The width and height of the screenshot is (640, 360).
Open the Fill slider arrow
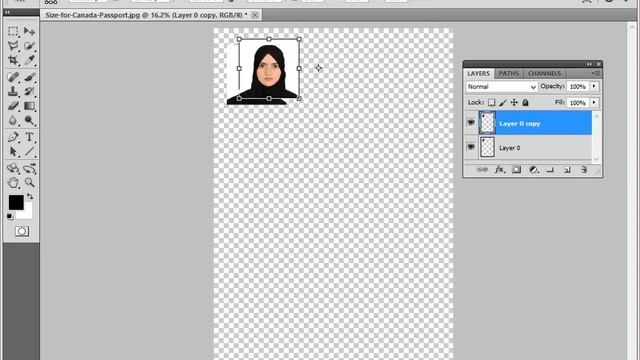coord(594,102)
